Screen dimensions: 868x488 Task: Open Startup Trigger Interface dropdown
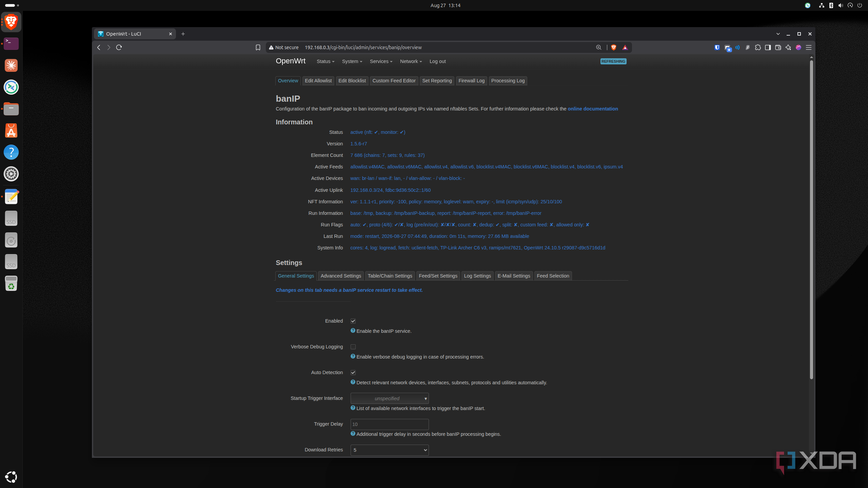390,399
